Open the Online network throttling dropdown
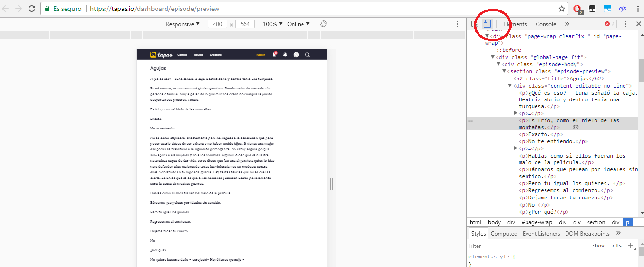The height and width of the screenshot is (267, 644). (x=298, y=24)
